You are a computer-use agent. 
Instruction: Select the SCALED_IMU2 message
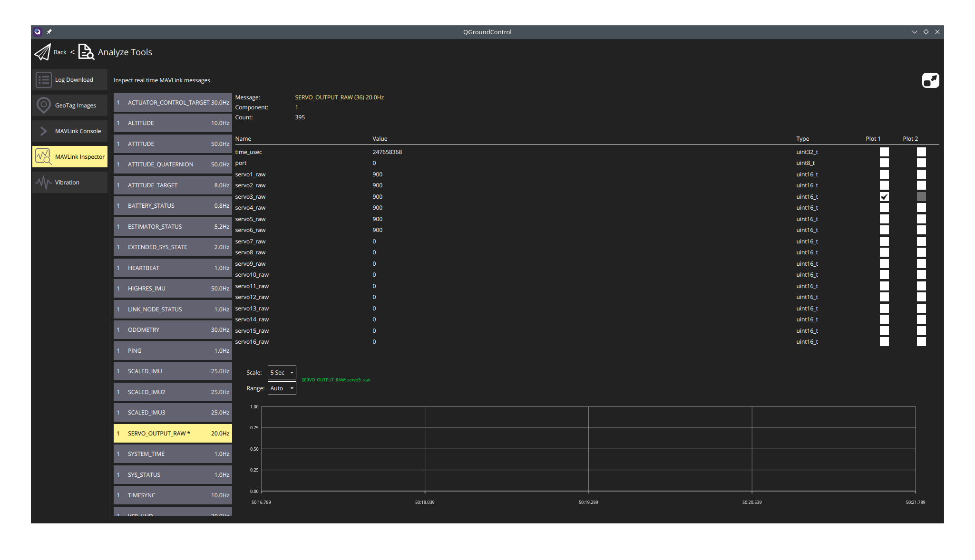coord(173,392)
